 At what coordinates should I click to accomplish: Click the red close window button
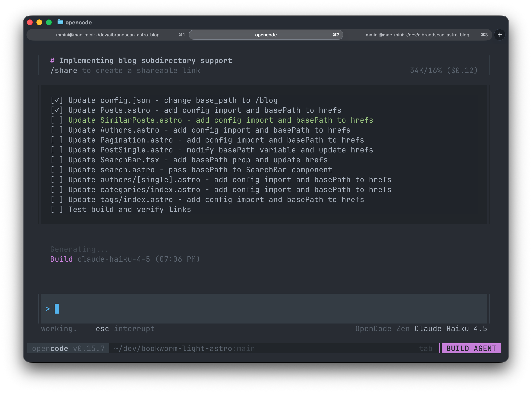(x=30, y=22)
